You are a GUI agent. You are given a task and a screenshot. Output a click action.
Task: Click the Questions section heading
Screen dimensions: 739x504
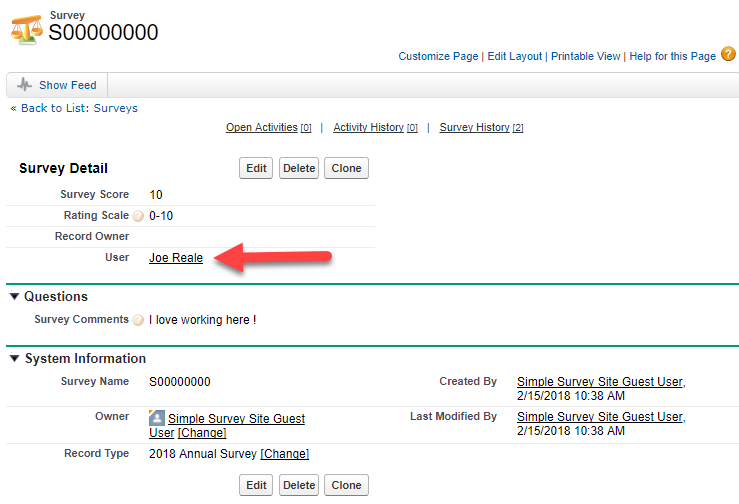56,296
